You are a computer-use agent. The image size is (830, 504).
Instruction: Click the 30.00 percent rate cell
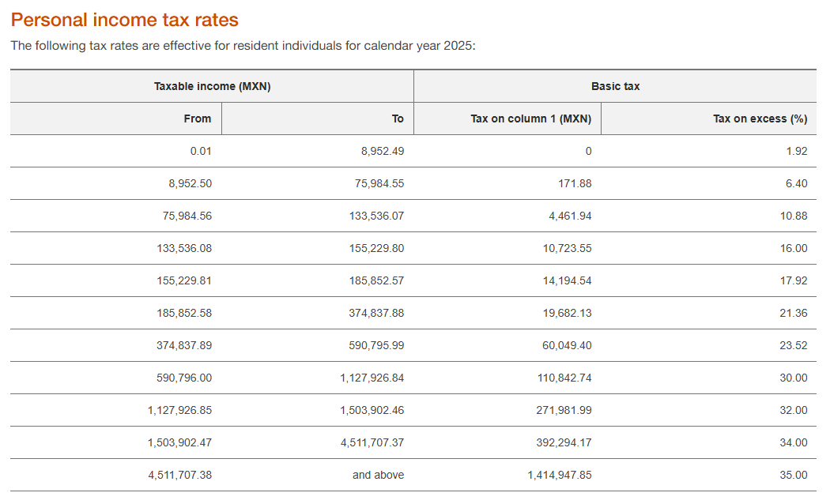(794, 378)
